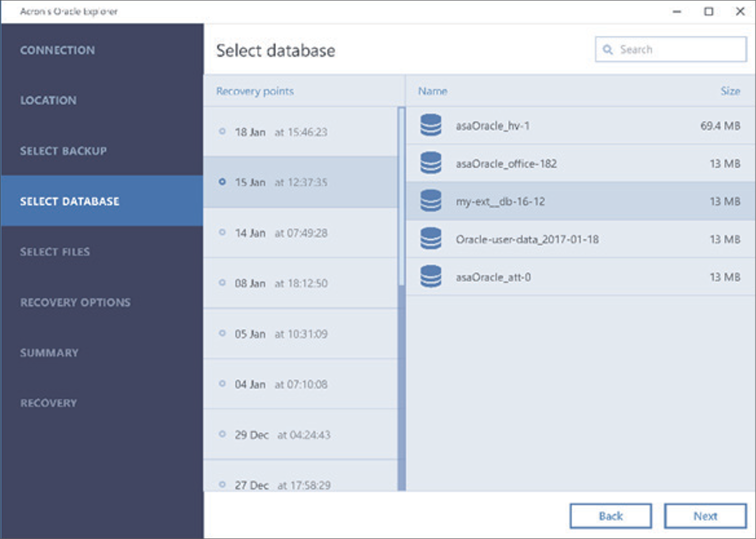This screenshot has width=756, height=539.
Task: Select the 29 Dec recovery point radio
Action: coord(222,434)
